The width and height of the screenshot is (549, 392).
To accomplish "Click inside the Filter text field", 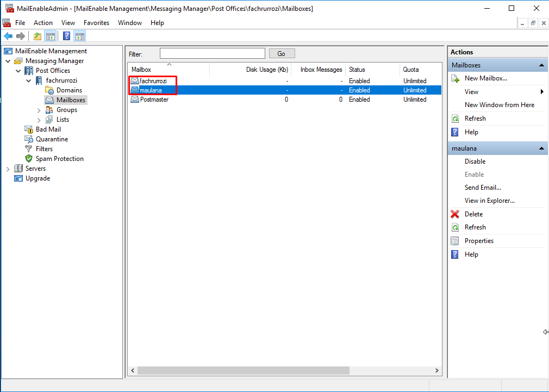I will 212,53.
